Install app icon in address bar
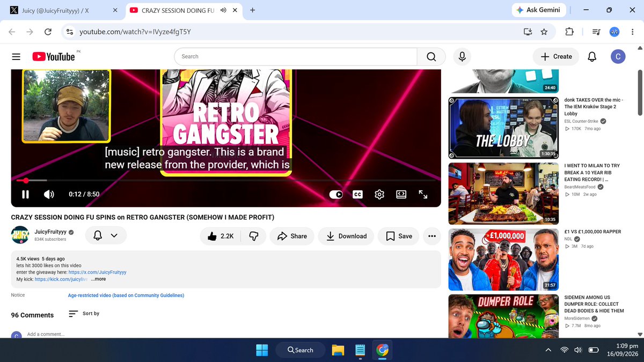Image resolution: width=644 pixels, height=362 pixels. (528, 32)
